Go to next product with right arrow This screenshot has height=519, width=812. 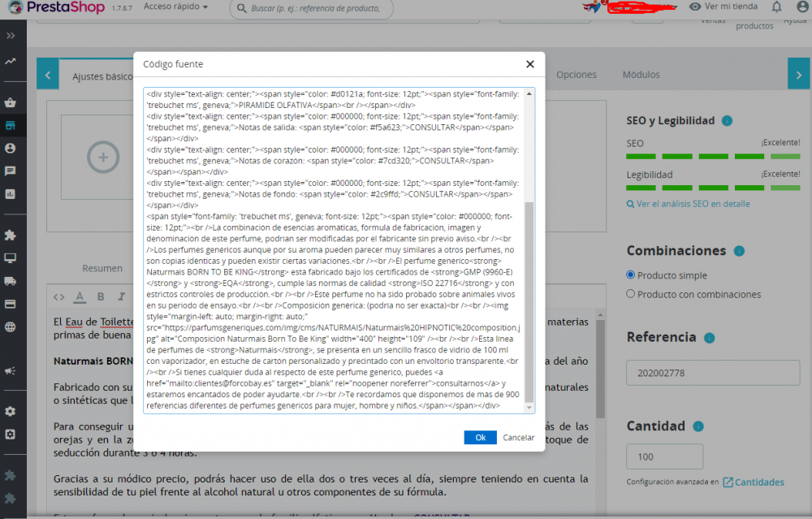click(x=798, y=76)
